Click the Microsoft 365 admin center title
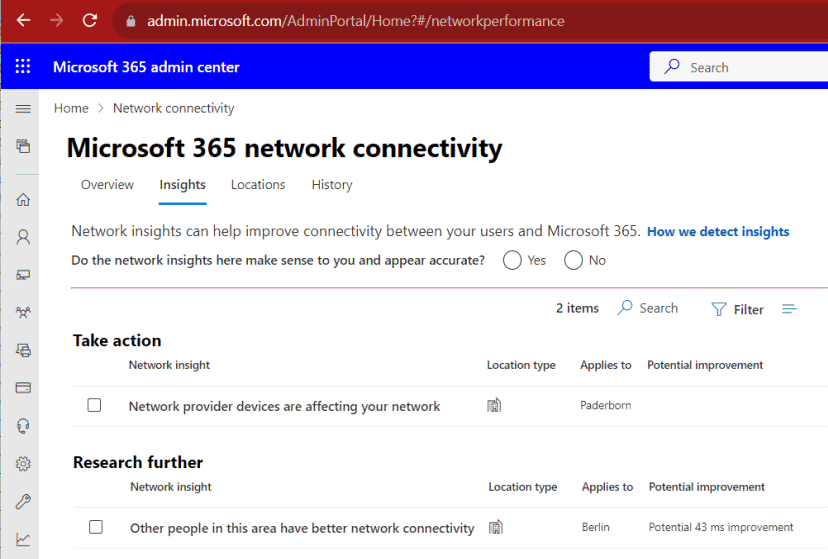Viewport: 828px width, 559px height. (146, 67)
